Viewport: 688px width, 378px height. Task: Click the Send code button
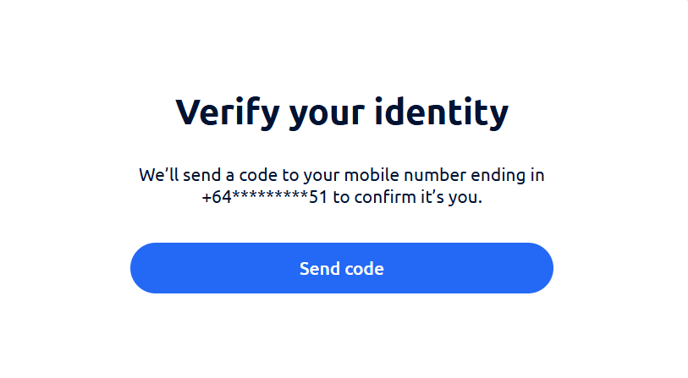(341, 268)
